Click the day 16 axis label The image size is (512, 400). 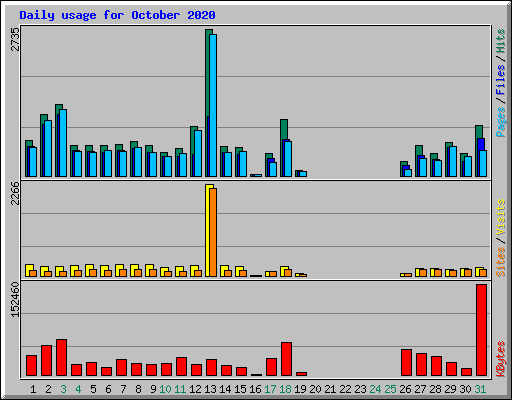(255, 389)
